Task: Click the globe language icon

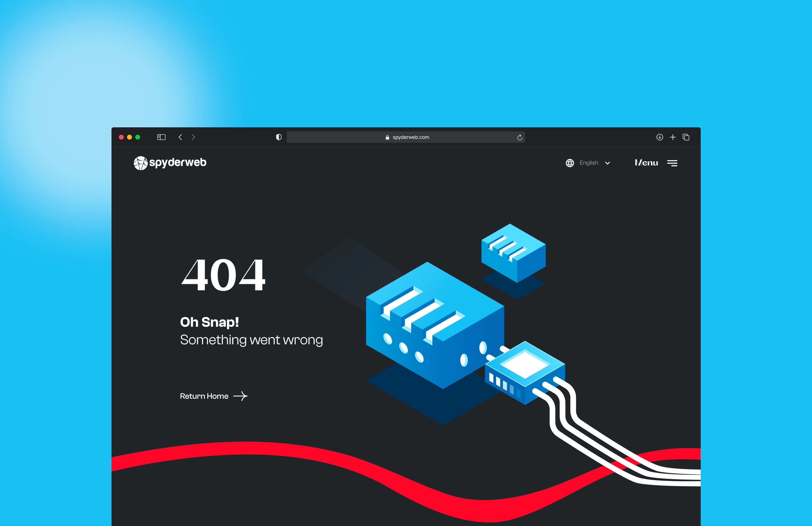Action: coord(570,163)
